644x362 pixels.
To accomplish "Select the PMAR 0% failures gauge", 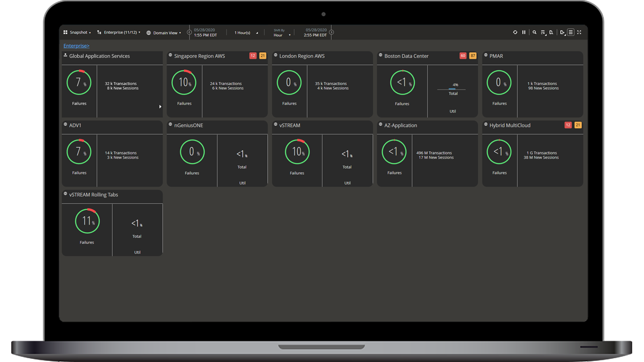I will tap(499, 83).
